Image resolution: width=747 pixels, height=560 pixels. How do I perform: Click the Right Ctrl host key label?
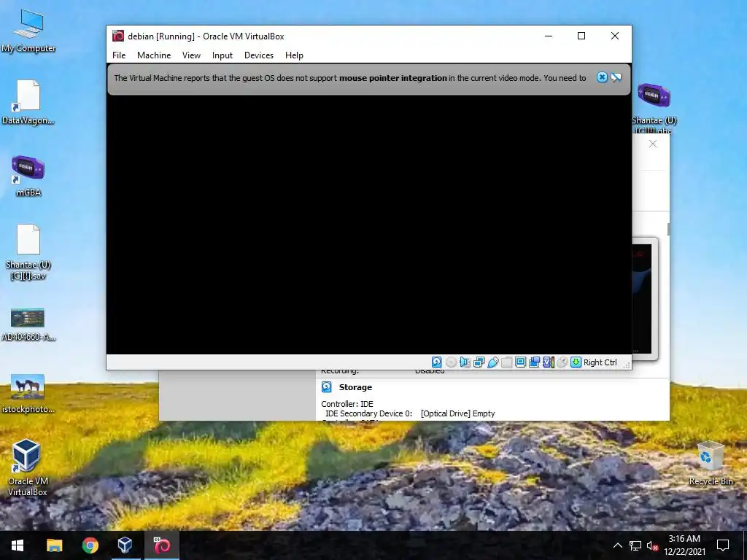[x=600, y=362]
